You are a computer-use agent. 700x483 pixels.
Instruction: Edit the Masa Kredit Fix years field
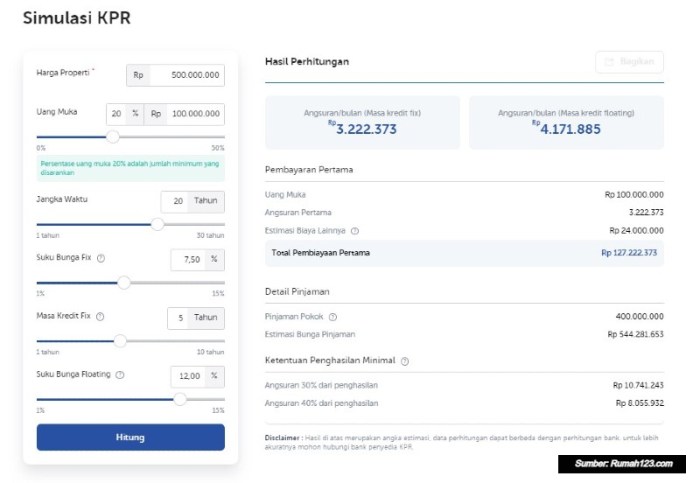pyautogui.click(x=178, y=317)
